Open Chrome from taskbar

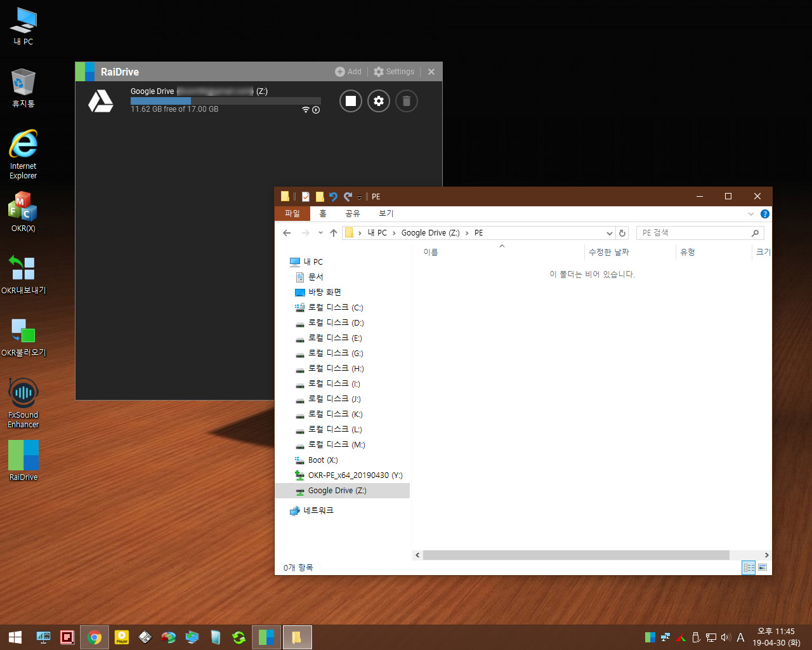[x=95, y=637]
